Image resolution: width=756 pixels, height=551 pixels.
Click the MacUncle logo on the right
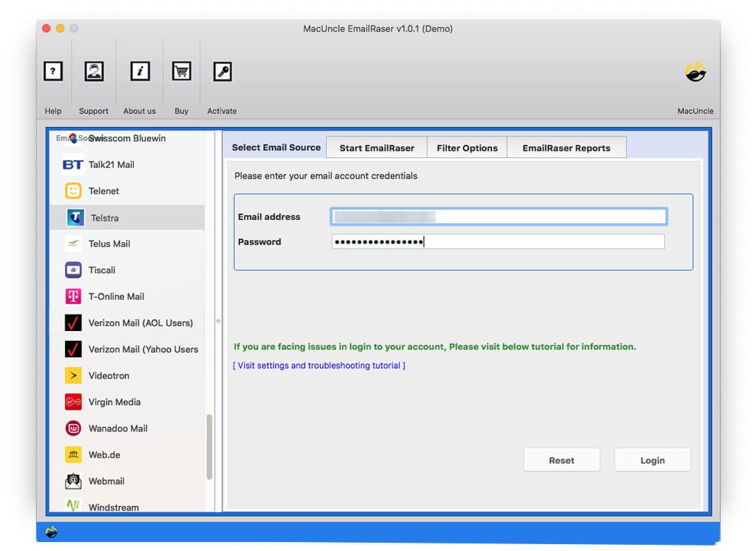[x=695, y=71]
